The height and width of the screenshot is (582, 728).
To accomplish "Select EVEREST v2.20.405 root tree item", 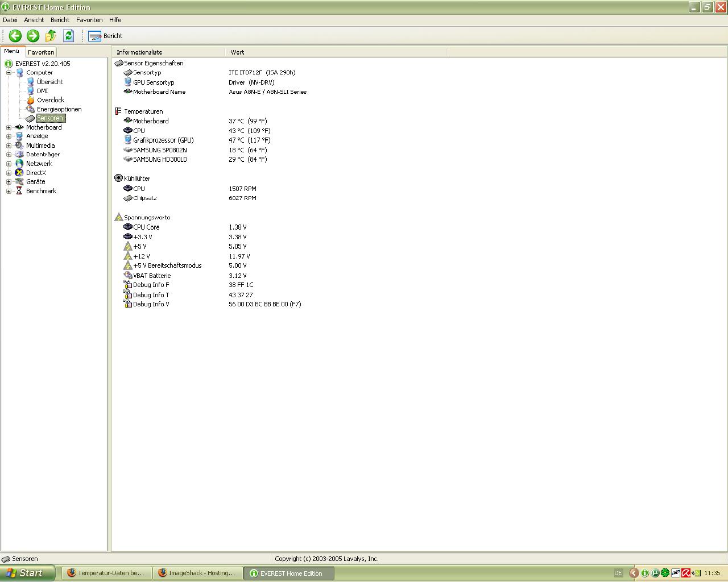I will (x=43, y=64).
